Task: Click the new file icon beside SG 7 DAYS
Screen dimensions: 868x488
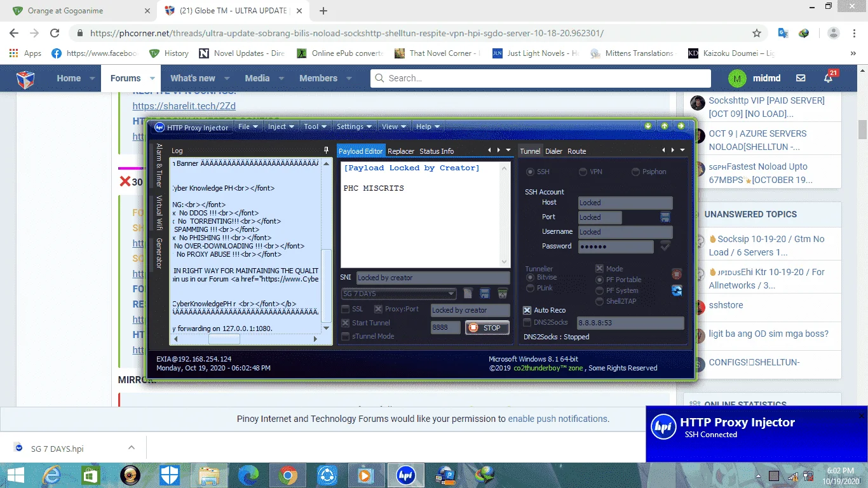Action: (x=468, y=294)
